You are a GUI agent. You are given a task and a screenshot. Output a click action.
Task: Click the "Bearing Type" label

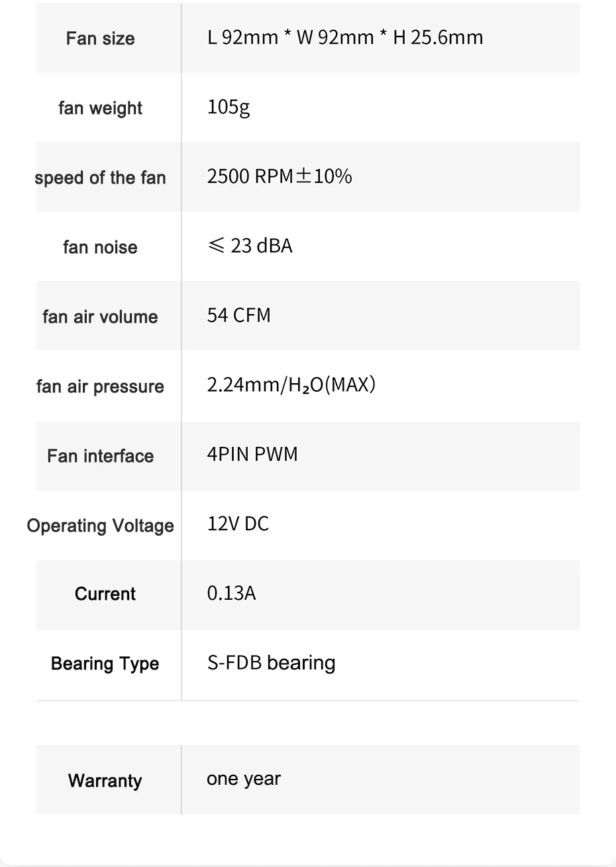(x=105, y=664)
